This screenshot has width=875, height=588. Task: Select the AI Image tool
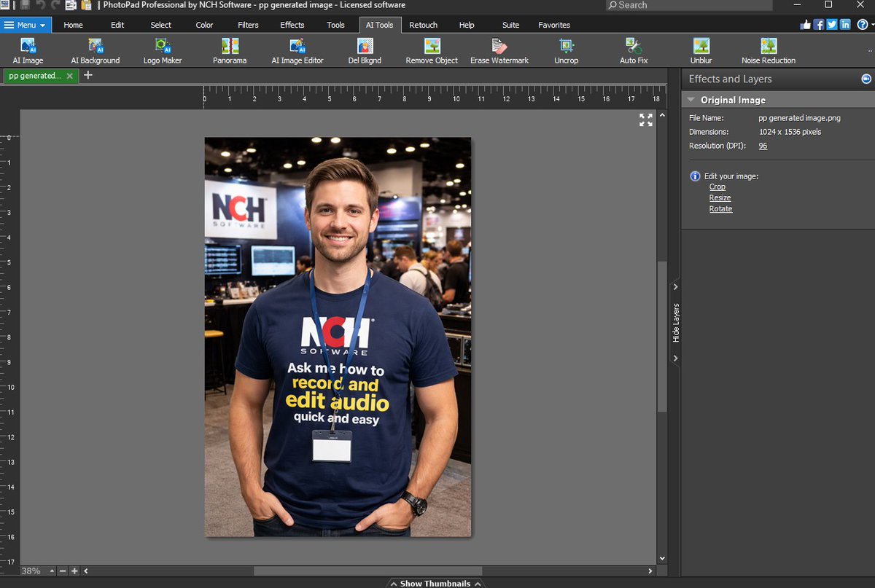click(x=28, y=50)
